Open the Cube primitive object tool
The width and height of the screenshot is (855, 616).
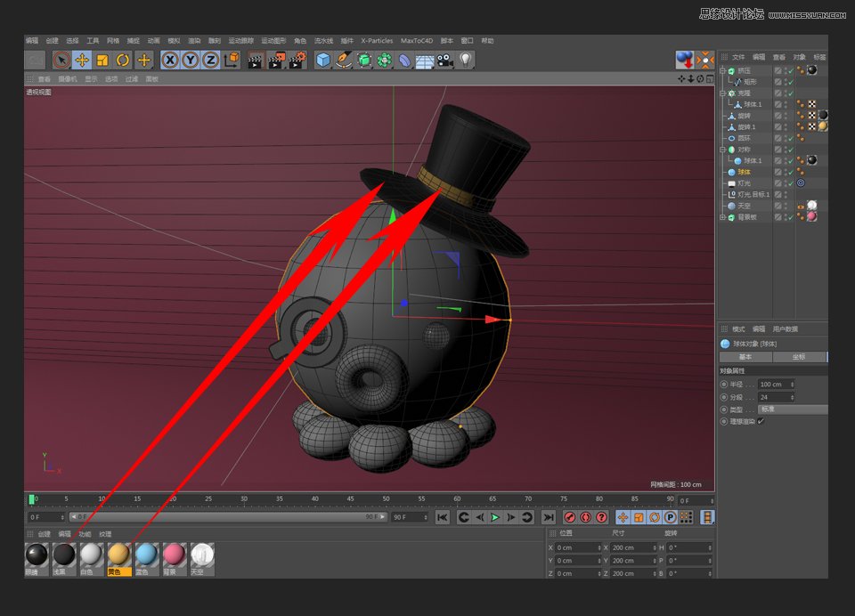[322, 60]
